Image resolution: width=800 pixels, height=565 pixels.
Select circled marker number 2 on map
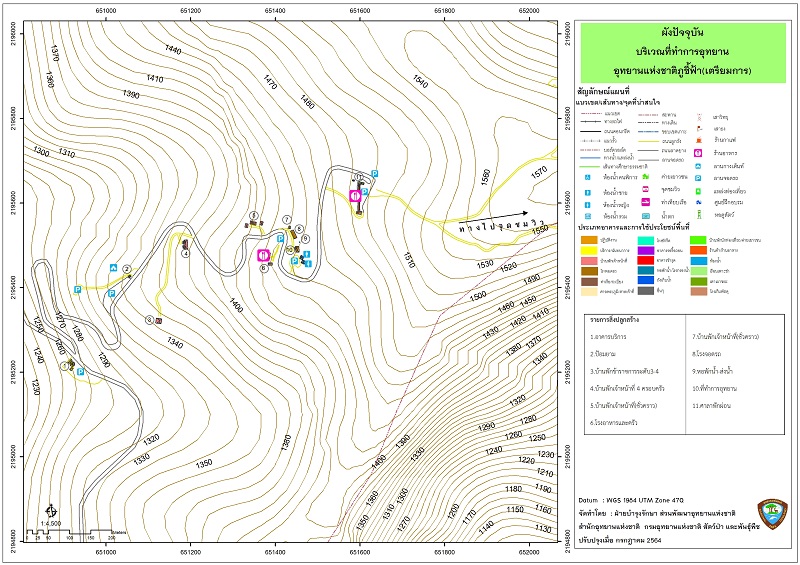point(127,269)
